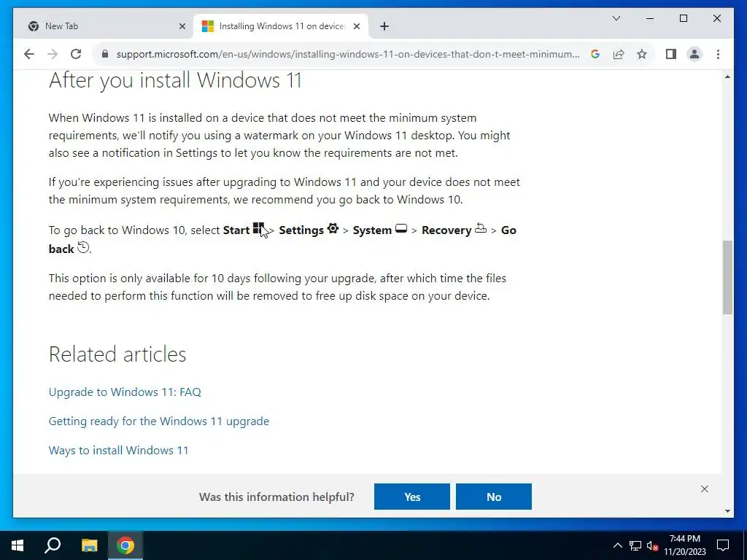Screen dimensions: 747x560
Task: Open a new tab with plus button
Action: coord(384,26)
